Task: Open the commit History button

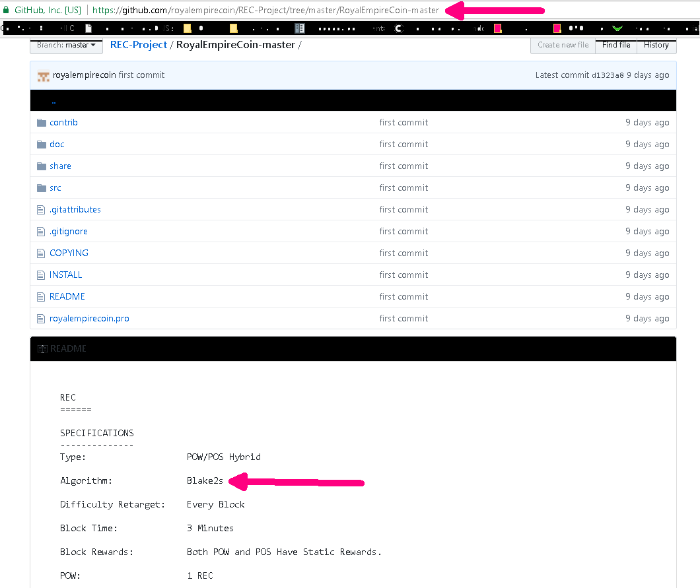Action: pyautogui.click(x=656, y=45)
